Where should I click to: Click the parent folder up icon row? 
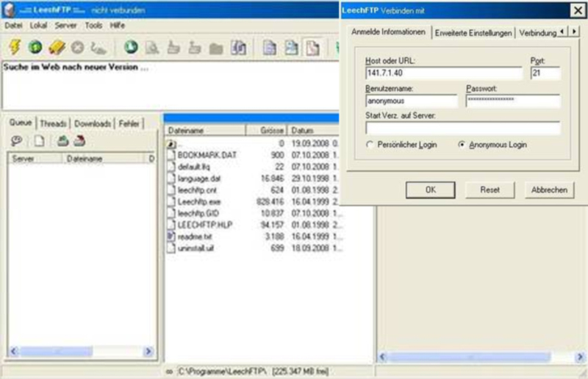coord(171,143)
